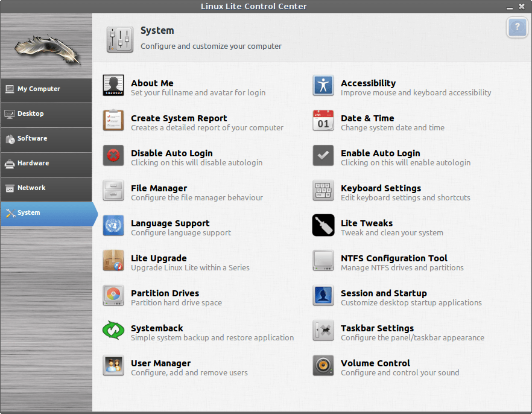This screenshot has height=414, width=532.
Task: Click 'Manage NTFS drives and partitions'
Action: click(402, 268)
